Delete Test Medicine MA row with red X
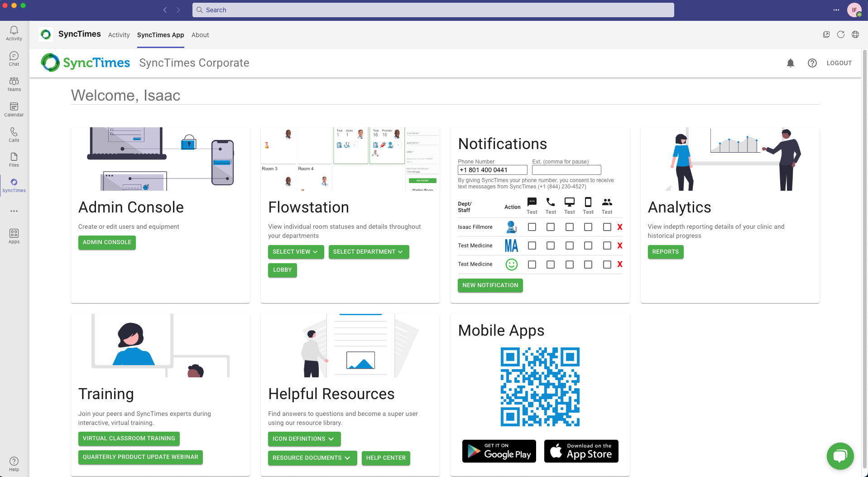868x477 pixels. coord(620,246)
